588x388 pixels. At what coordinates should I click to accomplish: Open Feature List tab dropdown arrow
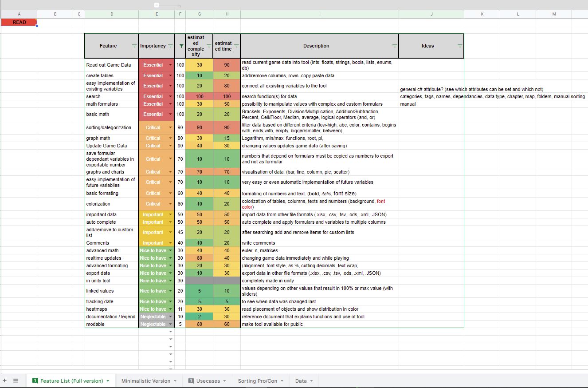tap(108, 381)
